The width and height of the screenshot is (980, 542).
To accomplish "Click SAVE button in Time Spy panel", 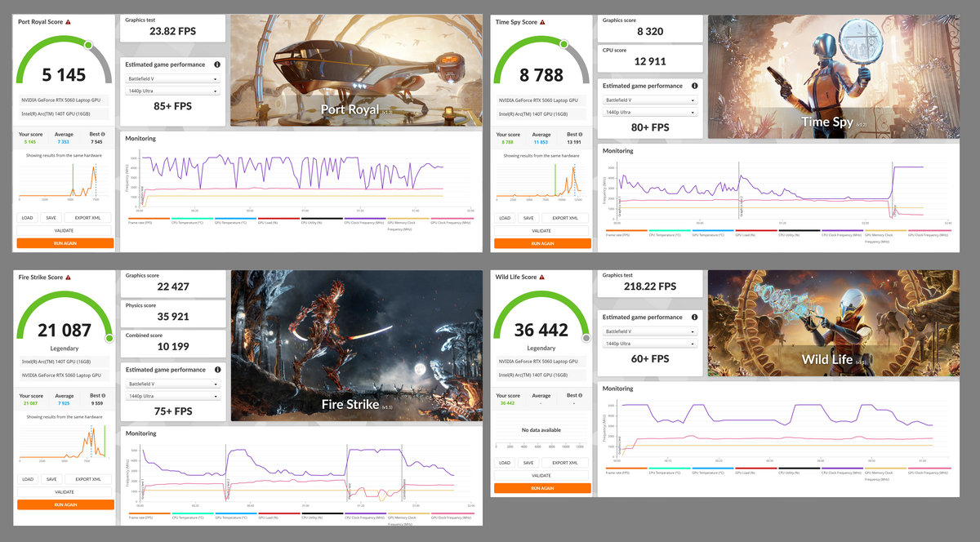I will pyautogui.click(x=528, y=218).
